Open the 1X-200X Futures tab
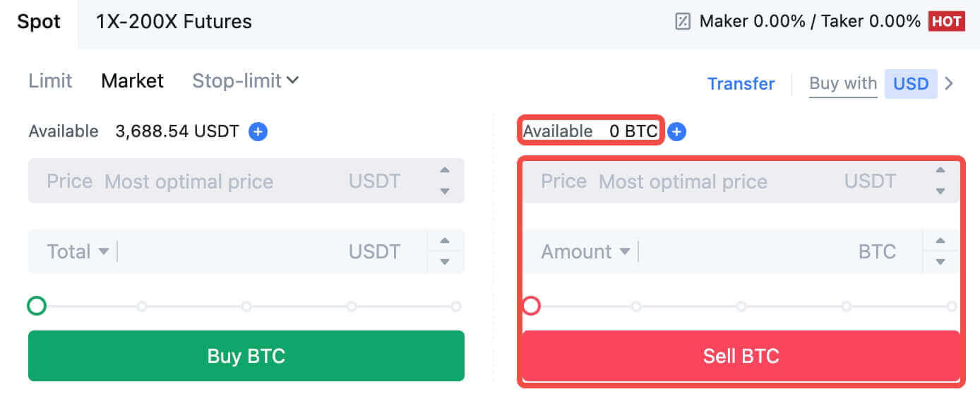Viewport: 980px width, 394px height. 174,22
